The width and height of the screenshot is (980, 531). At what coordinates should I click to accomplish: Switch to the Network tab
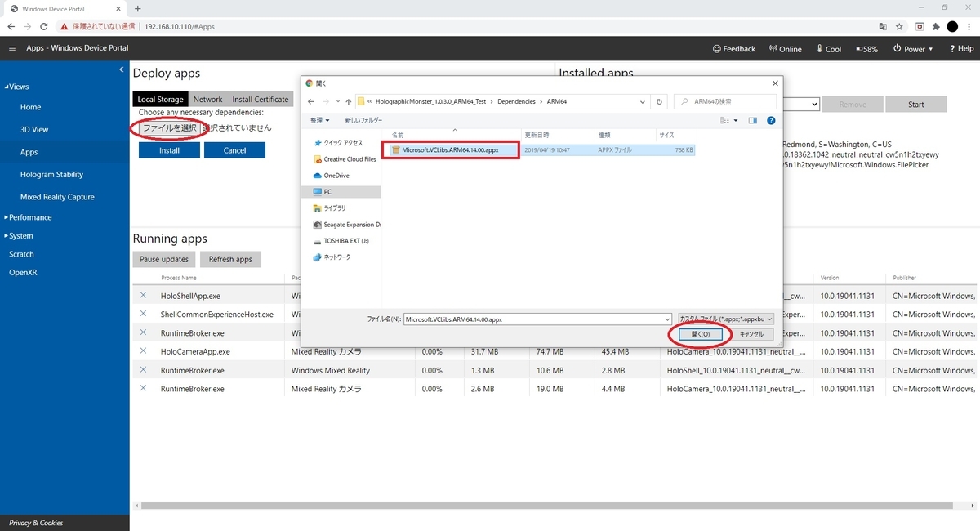[x=207, y=100]
